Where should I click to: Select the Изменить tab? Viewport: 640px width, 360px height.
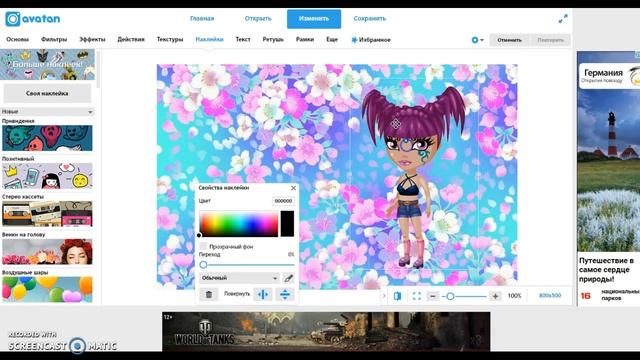click(x=314, y=19)
